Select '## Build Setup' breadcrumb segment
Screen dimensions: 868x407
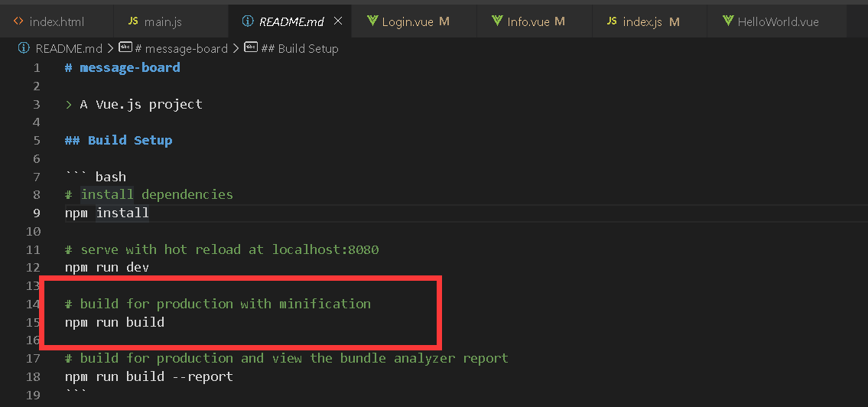[300, 49]
